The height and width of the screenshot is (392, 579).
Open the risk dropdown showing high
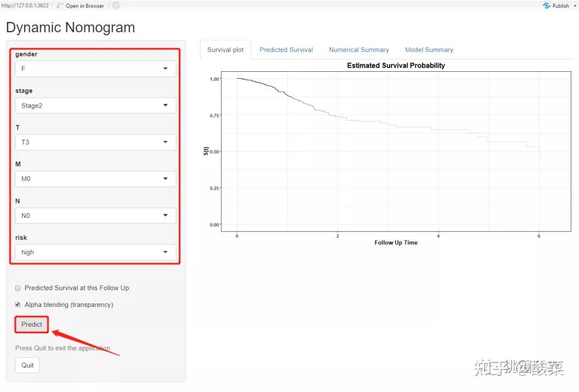click(95, 252)
